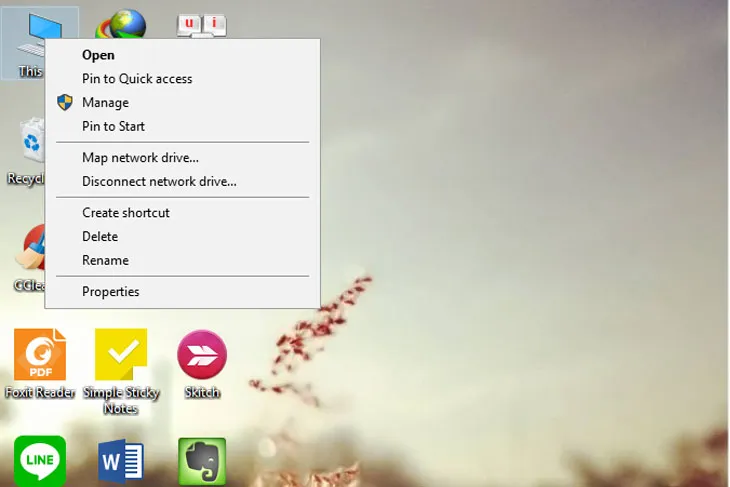Choose Pin to Start option
730x487 pixels.
pyautogui.click(x=113, y=127)
